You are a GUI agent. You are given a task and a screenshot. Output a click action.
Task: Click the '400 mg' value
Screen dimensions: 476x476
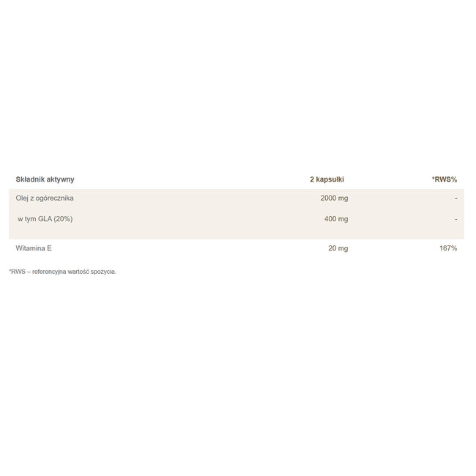336,219
